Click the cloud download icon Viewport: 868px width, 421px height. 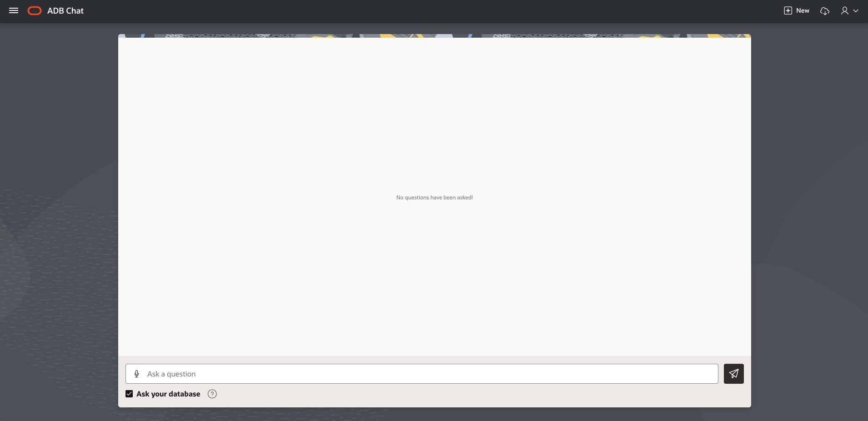click(x=825, y=10)
